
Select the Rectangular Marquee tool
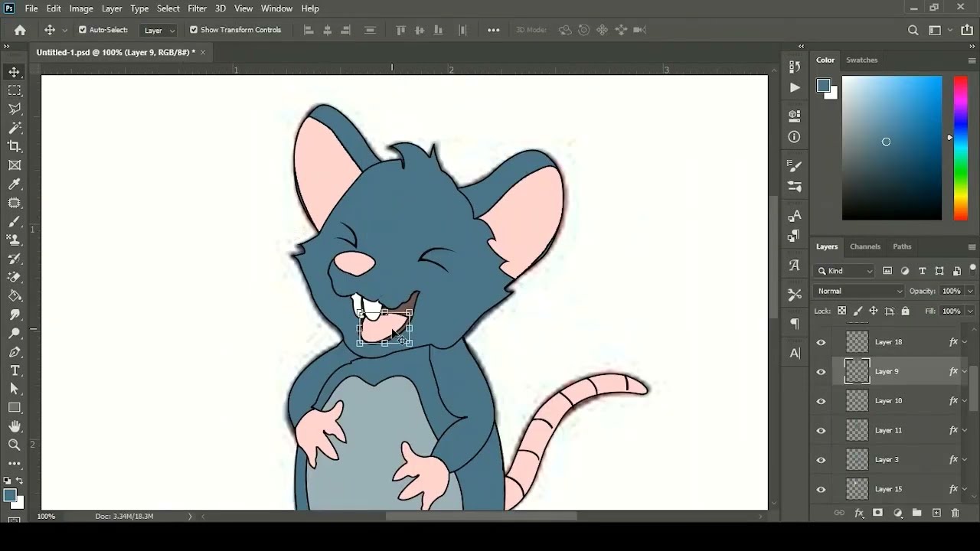click(x=15, y=90)
